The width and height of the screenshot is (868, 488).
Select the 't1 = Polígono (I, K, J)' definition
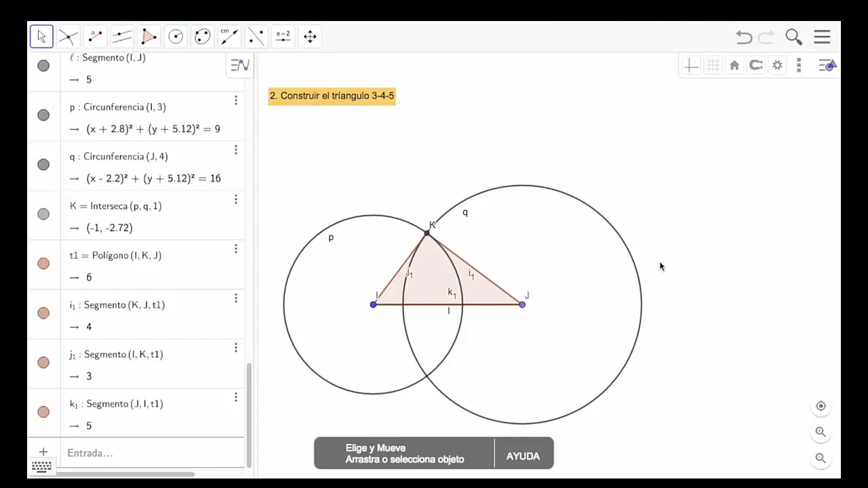[x=115, y=256]
